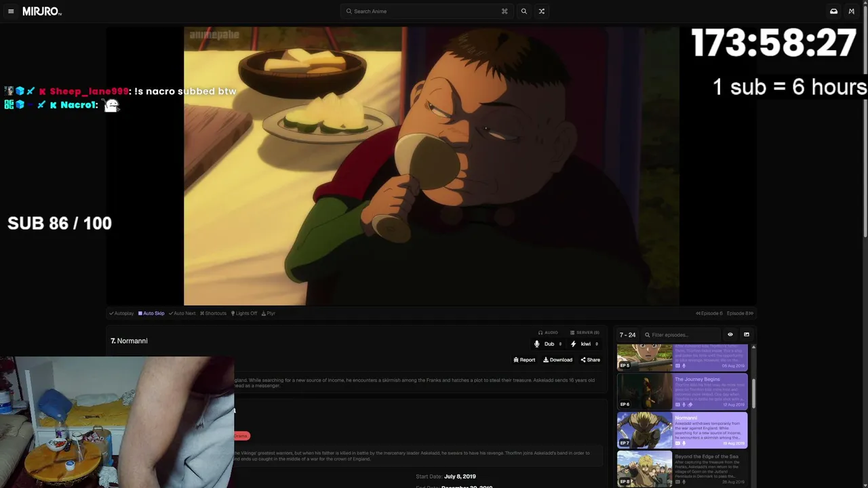Open episode Beyond the Edge of the Sea
The width and height of the screenshot is (868, 488).
point(707,457)
